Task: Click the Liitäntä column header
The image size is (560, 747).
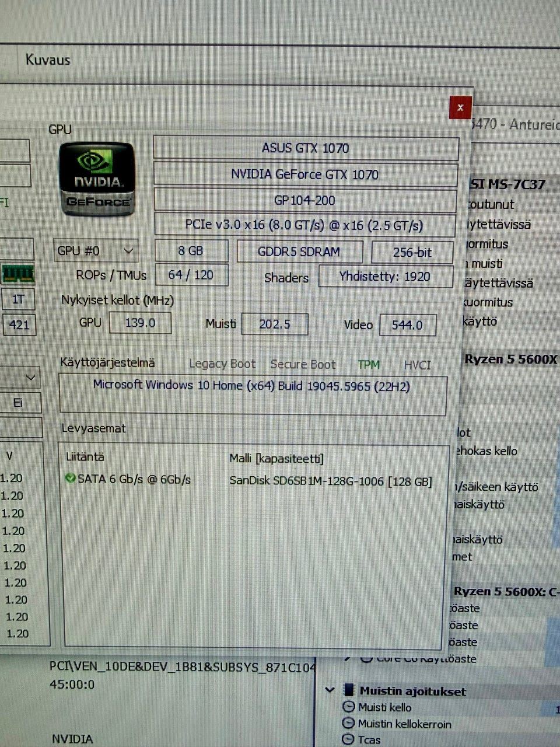Action: click(85, 457)
